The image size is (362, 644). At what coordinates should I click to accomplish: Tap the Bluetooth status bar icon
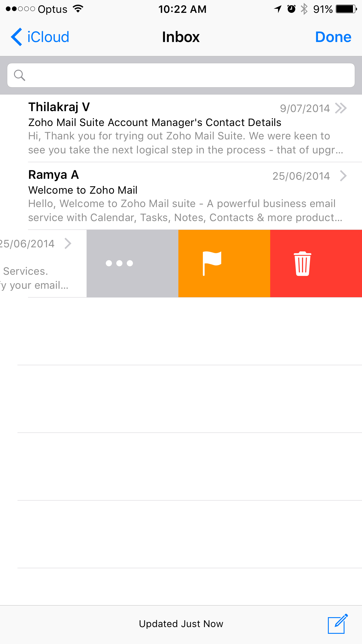pos(304,9)
